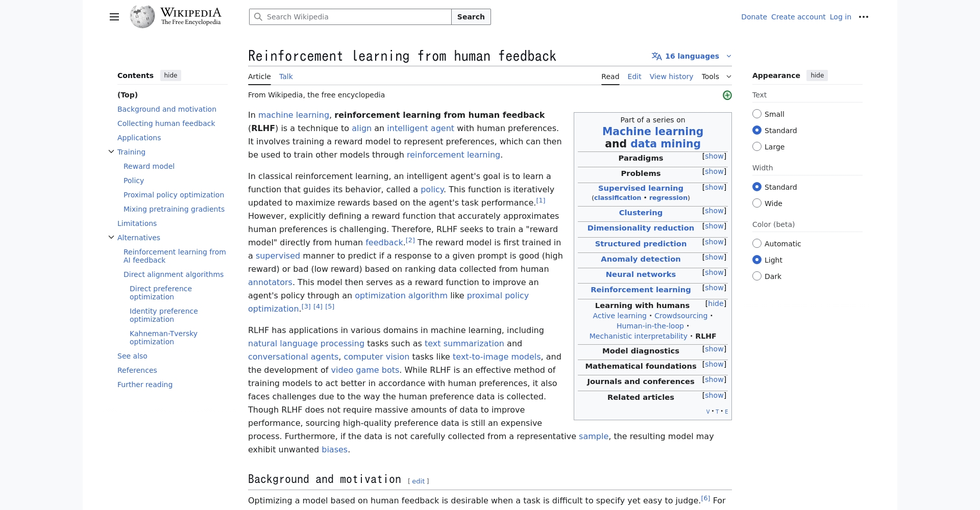
Task: Edit the Background and motivation section
Action: tap(419, 481)
